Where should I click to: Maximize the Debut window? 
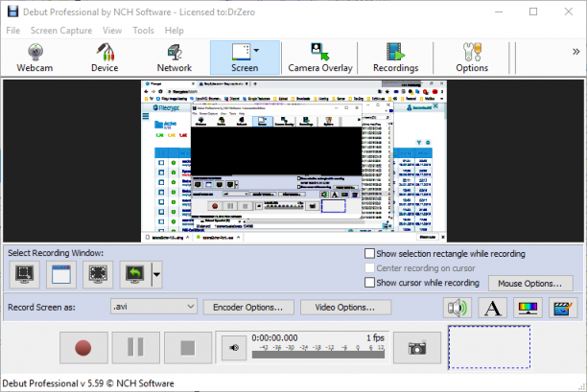tap(533, 12)
